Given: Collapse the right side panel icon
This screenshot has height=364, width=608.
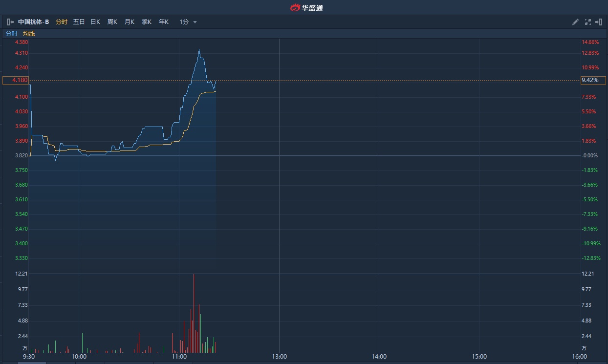Looking at the screenshot, I should click(x=599, y=22).
